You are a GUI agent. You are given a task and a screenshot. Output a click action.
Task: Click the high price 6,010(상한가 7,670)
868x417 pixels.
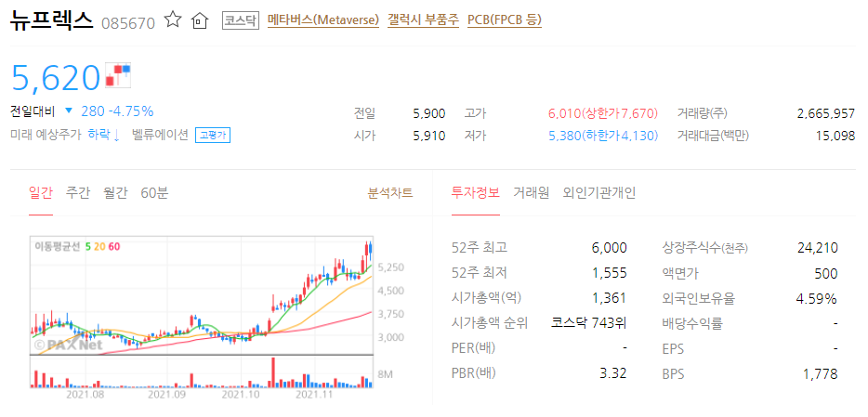coord(603,113)
